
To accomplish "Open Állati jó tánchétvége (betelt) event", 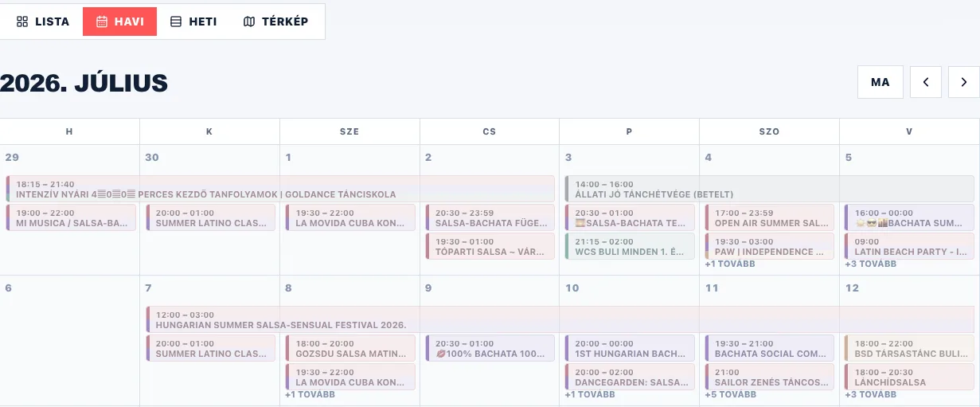I will click(x=770, y=189).
